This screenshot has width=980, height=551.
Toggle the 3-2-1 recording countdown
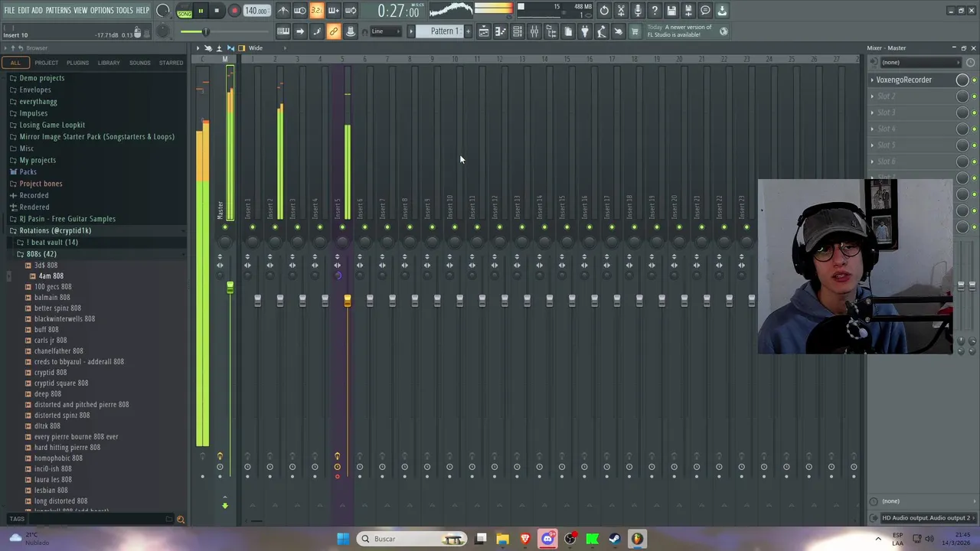click(x=316, y=11)
